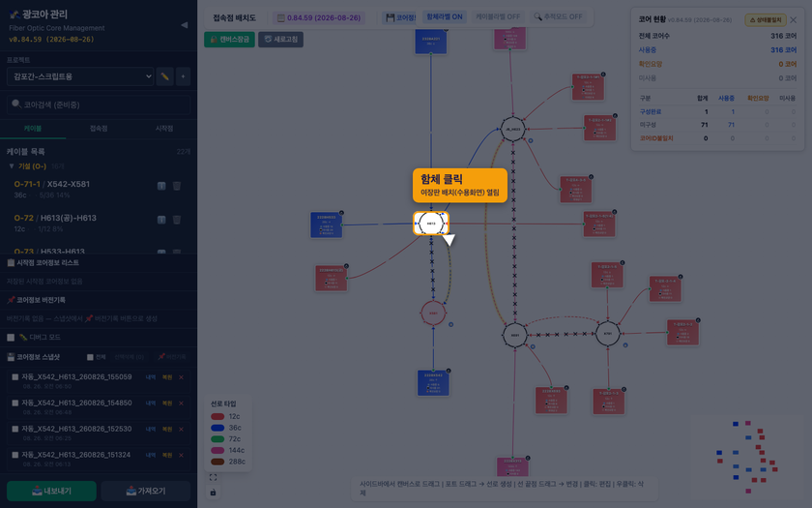The height and width of the screenshot is (508, 812).
Task: Click 복원 for snapshot 자동_X542_H613_260826_152530
Action: click(x=166, y=430)
